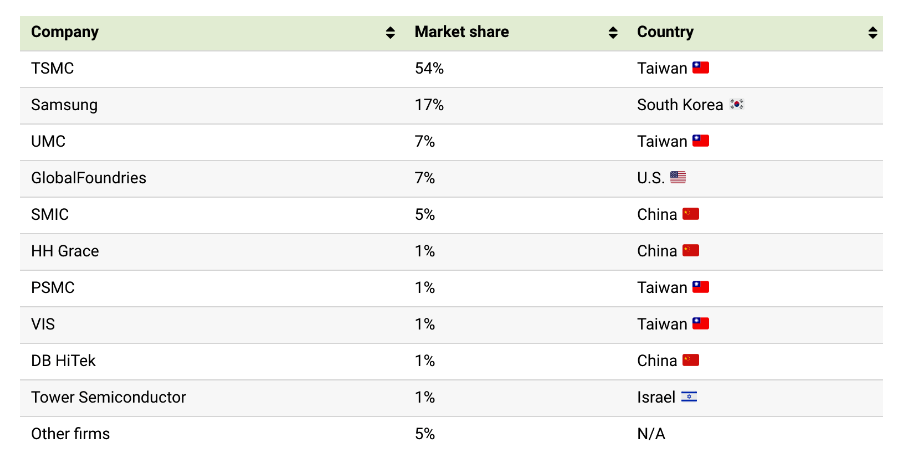Image resolution: width=901 pixels, height=460 pixels.
Task: Click the Taiwan flag in VIS row
Action: pos(700,324)
